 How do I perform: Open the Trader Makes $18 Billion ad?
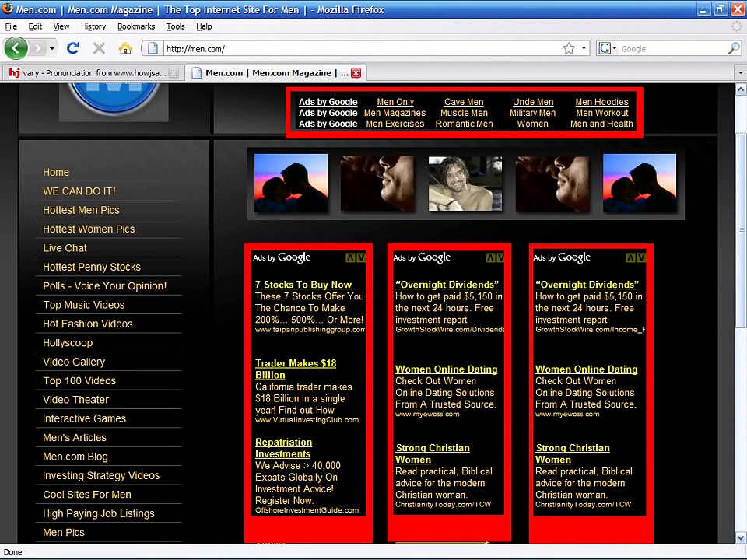(296, 369)
